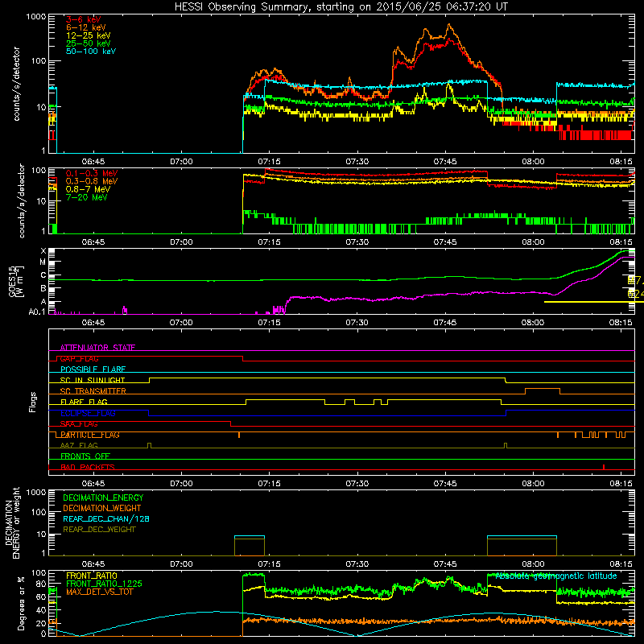Click the 7-20 MeV legend entry
The image size is (644, 644).
tap(86, 197)
